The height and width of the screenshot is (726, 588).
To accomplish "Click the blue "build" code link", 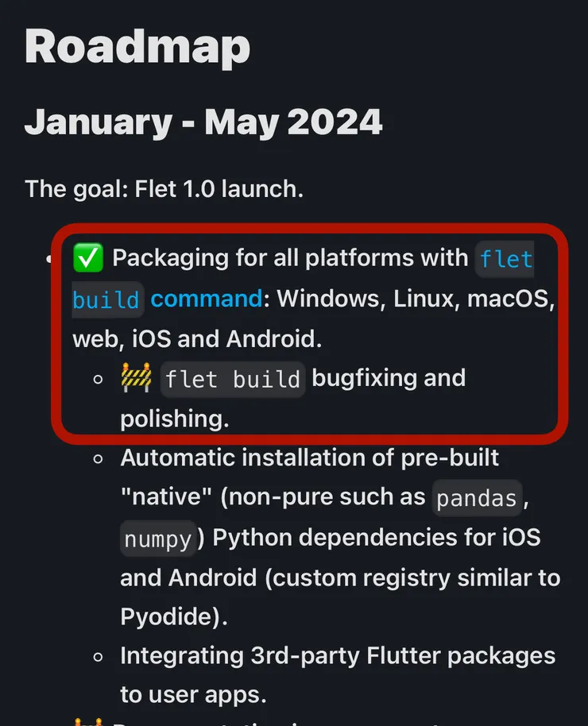I will tap(106, 300).
